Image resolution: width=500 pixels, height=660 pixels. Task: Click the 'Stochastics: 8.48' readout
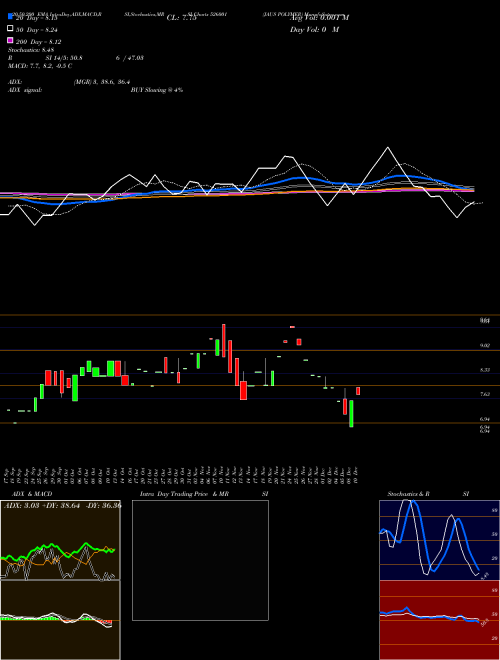(x=31, y=50)
